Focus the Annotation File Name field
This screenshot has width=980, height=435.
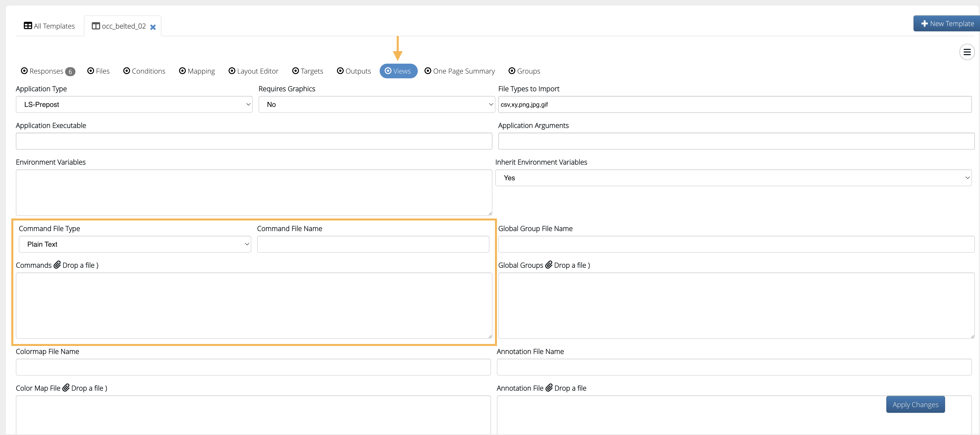pyautogui.click(x=734, y=367)
